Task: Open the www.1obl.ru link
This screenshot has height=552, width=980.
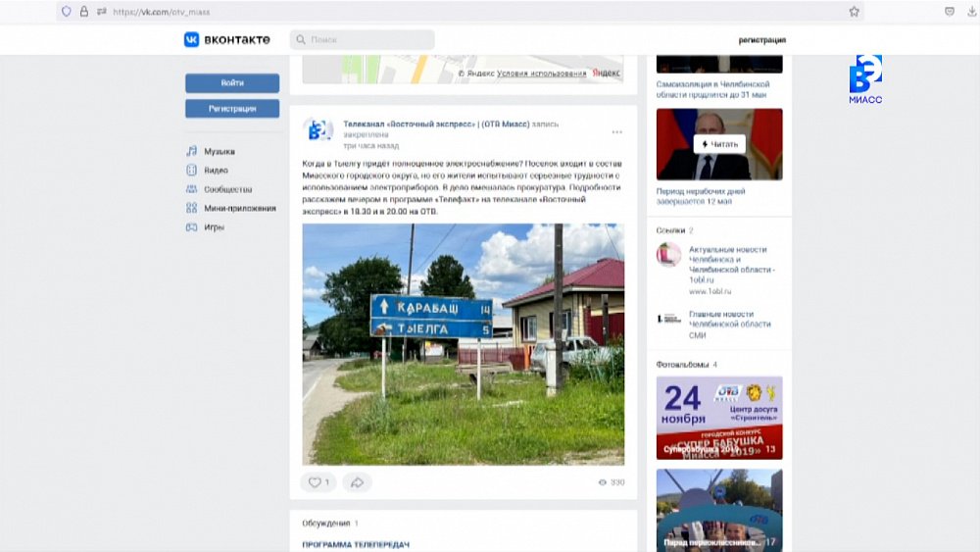Action: (x=710, y=291)
